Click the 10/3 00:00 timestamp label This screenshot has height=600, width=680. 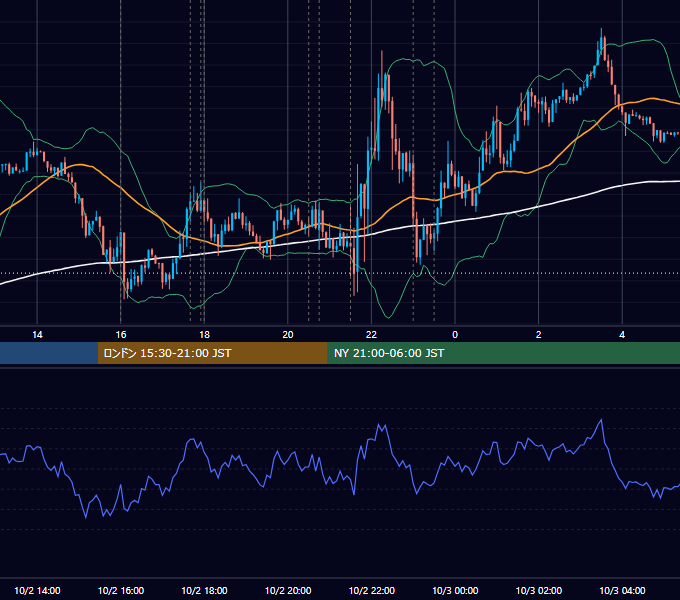click(x=455, y=590)
